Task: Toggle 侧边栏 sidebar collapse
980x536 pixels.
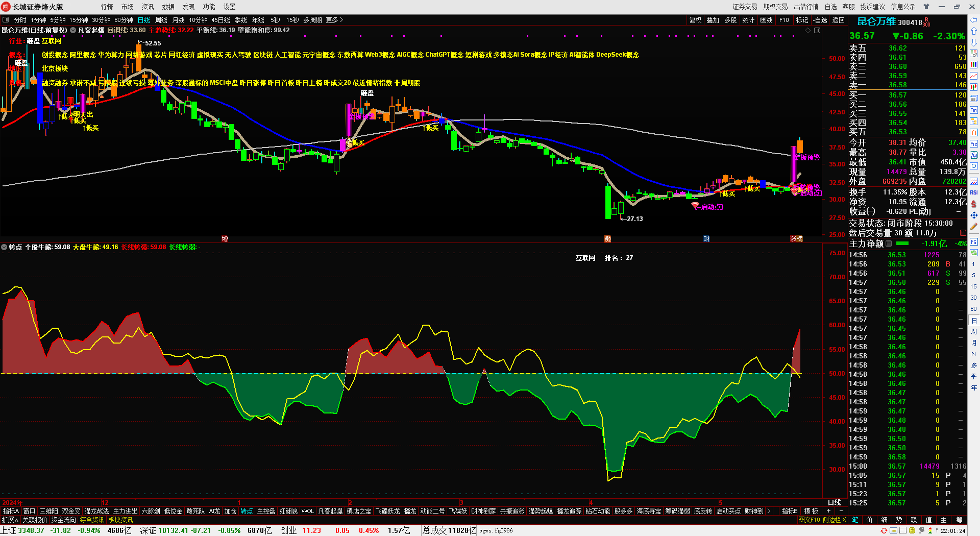Action: click(835, 520)
